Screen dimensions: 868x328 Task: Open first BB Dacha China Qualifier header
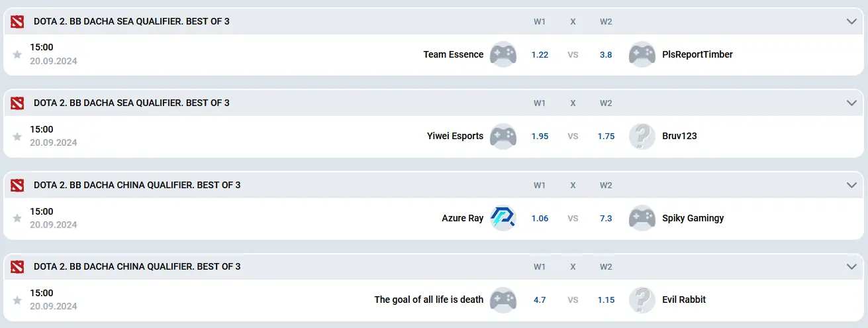coord(137,185)
